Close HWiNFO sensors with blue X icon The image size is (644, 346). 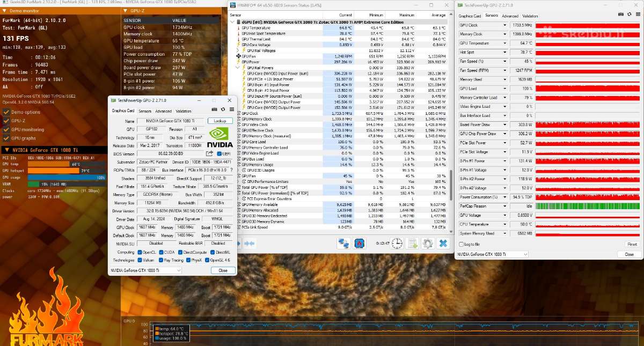click(x=443, y=244)
